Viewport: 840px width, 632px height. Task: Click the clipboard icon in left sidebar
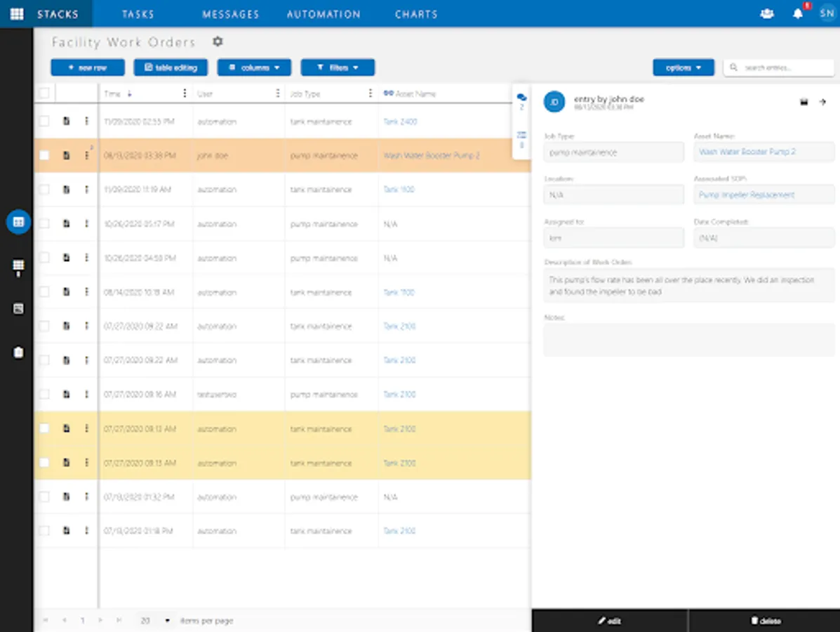point(19,353)
